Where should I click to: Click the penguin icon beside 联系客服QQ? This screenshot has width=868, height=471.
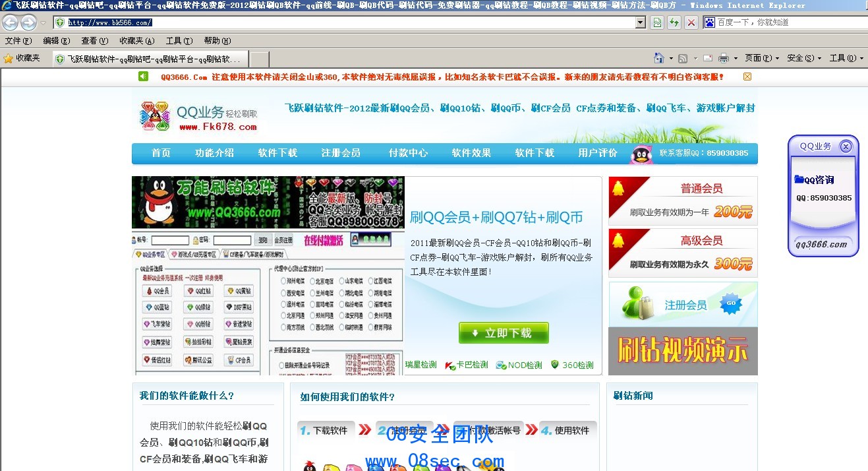click(641, 154)
